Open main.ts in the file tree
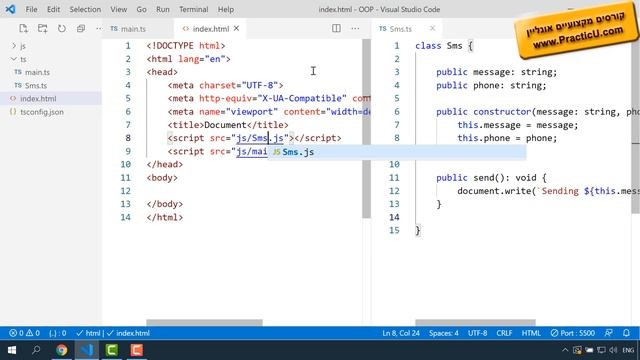 click(37, 72)
